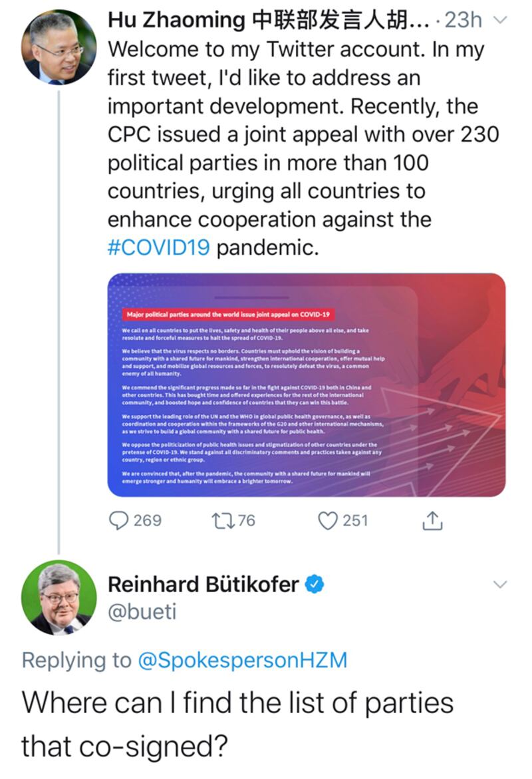Click the reply speech bubble icon

(x=118, y=521)
